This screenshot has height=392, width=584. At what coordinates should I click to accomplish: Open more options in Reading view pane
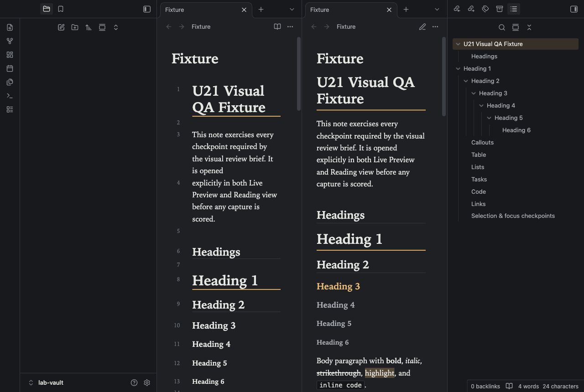[435, 26]
